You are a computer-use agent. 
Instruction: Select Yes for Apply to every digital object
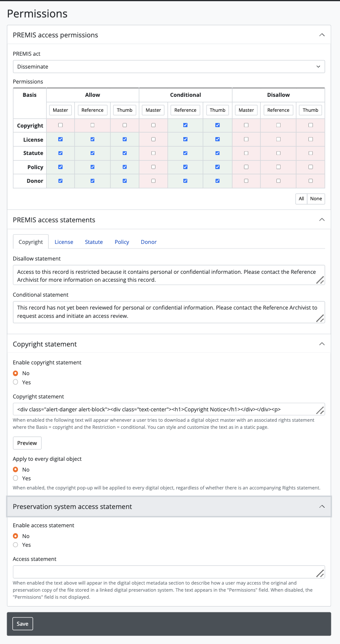(16, 478)
